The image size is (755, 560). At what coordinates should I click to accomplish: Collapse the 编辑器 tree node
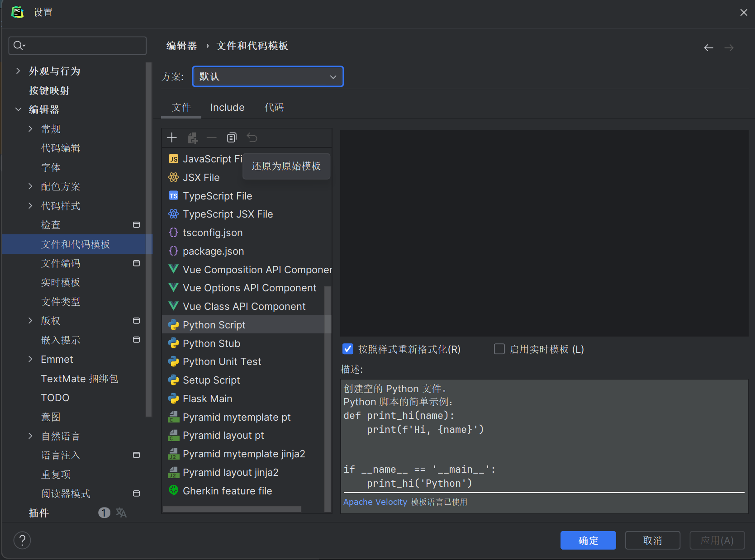pos(18,109)
